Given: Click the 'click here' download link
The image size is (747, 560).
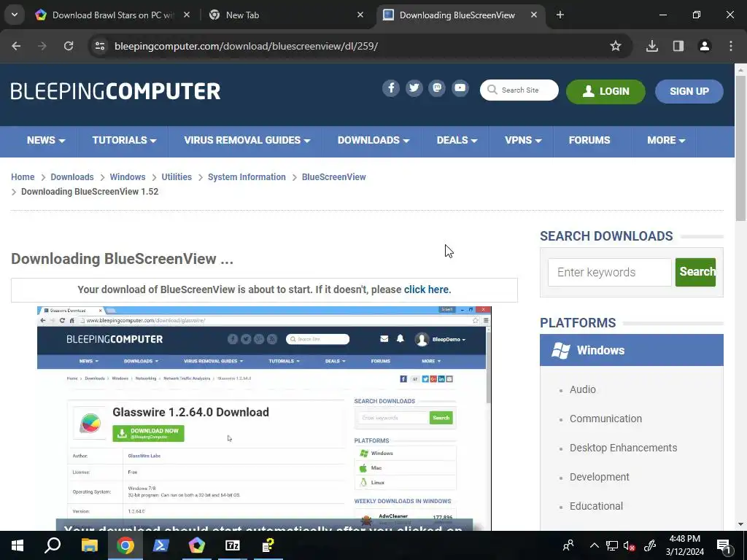Looking at the screenshot, I should click(x=426, y=289).
